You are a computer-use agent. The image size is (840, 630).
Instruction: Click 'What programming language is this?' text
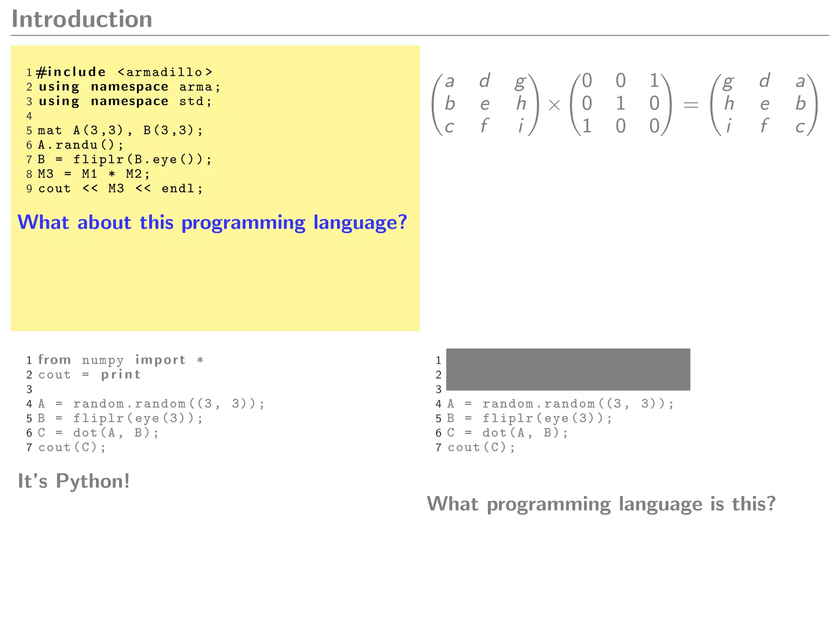(601, 504)
